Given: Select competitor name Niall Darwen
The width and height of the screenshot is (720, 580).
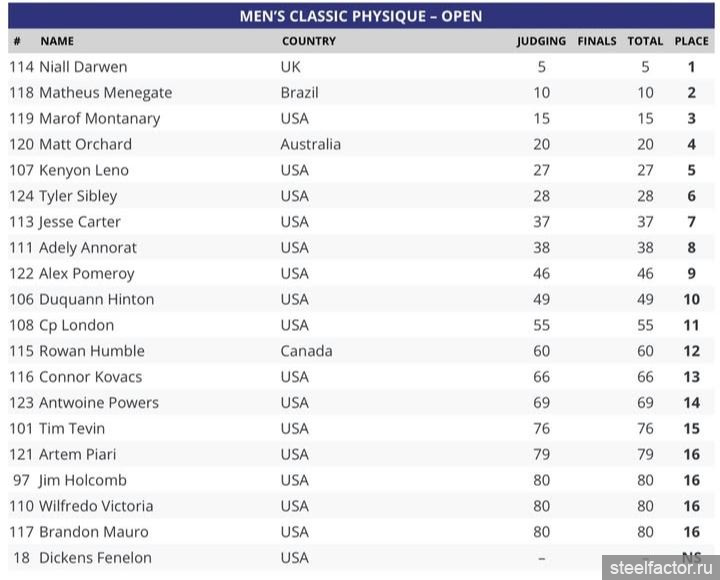Looking at the screenshot, I should 83,67.
